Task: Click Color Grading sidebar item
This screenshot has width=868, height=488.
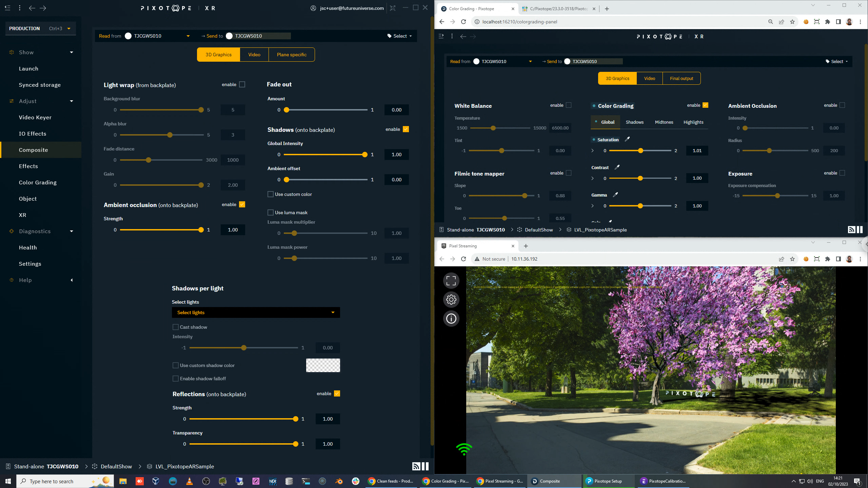Action: click(38, 182)
